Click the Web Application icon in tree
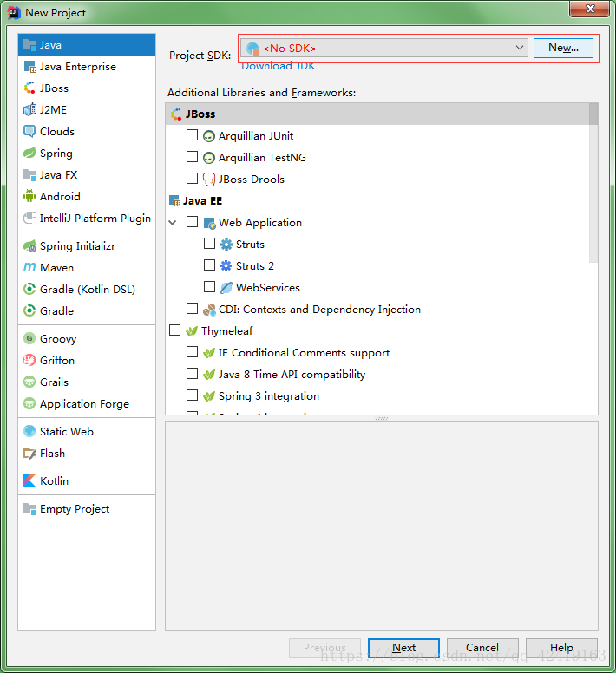616x673 pixels. click(209, 223)
